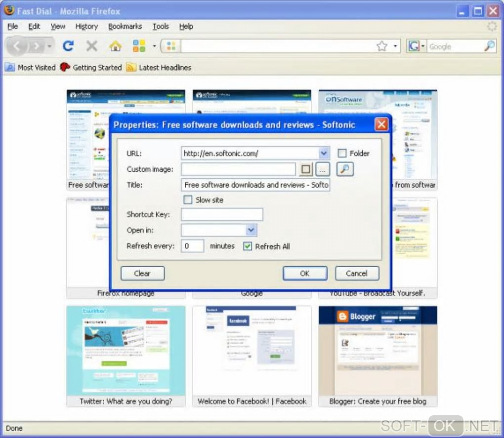This screenshot has height=438, width=504.
Task: Enable the Slow site checkbox
Action: click(188, 199)
